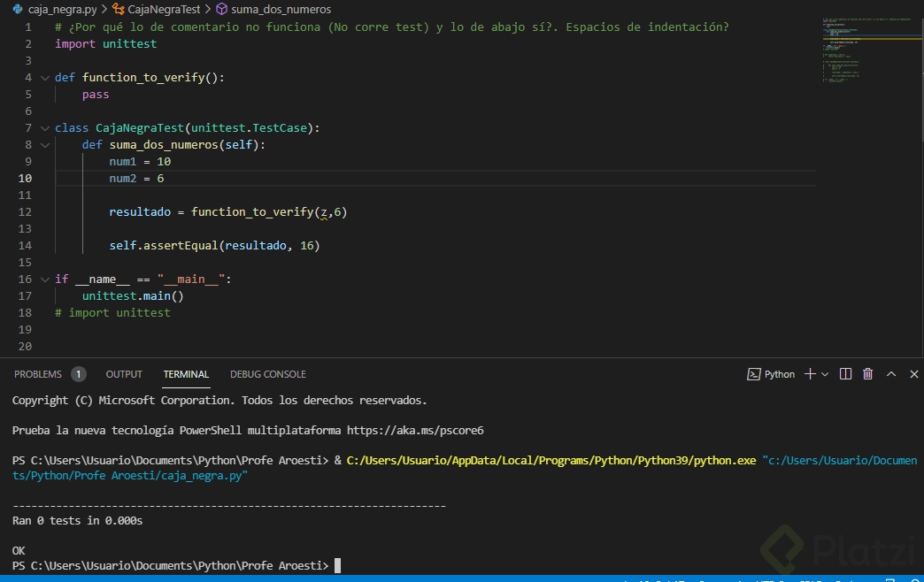This screenshot has height=582, width=924.
Task: Click the caja_negra.py path in terminal
Action: (x=465, y=468)
